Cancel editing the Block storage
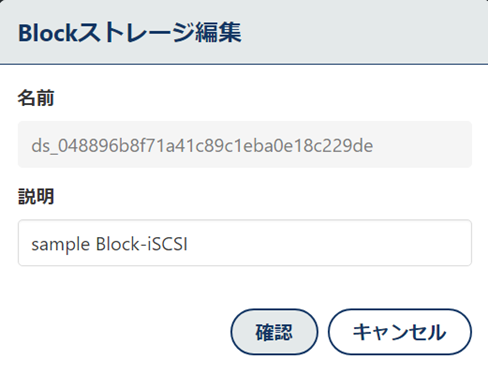488x375 pixels. 400,332
